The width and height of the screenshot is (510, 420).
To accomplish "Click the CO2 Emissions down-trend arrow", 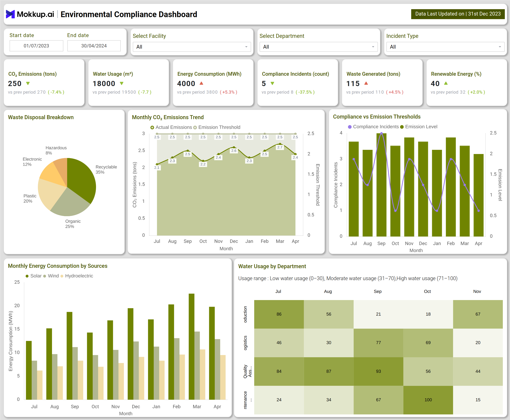I will (x=28, y=83).
